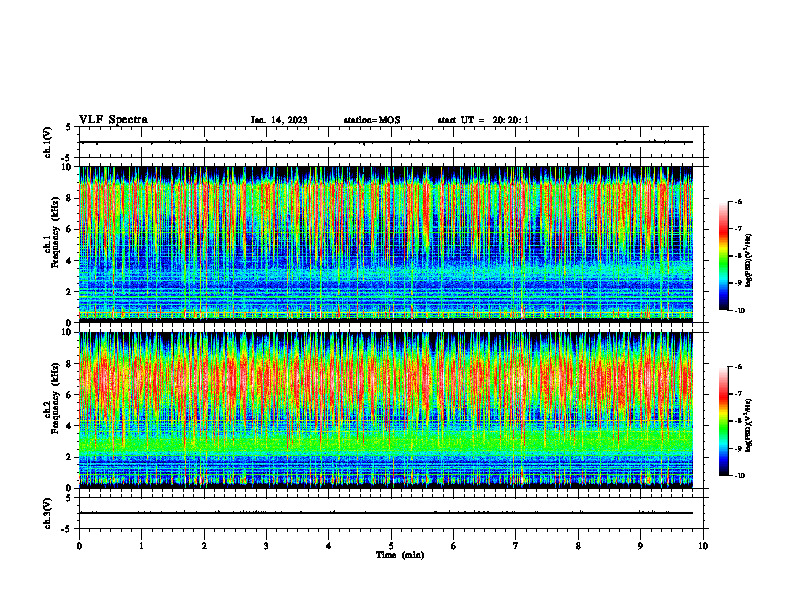Click the '4' tick on the Time axis
The width and height of the screenshot is (792, 612).
(x=329, y=546)
